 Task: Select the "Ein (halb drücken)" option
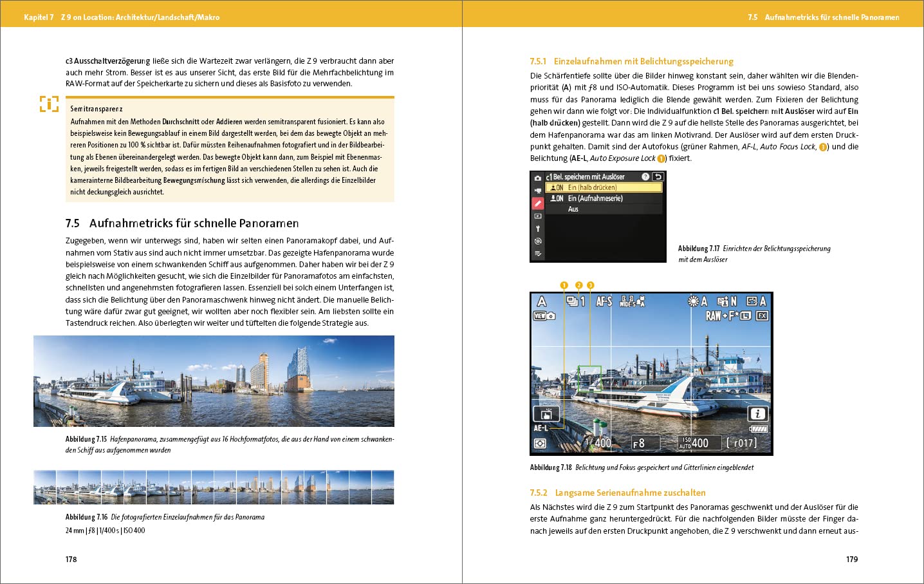(604, 187)
